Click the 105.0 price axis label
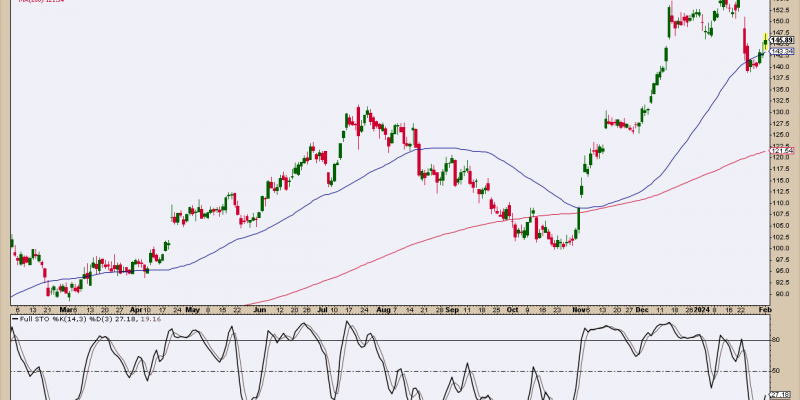 click(x=779, y=226)
